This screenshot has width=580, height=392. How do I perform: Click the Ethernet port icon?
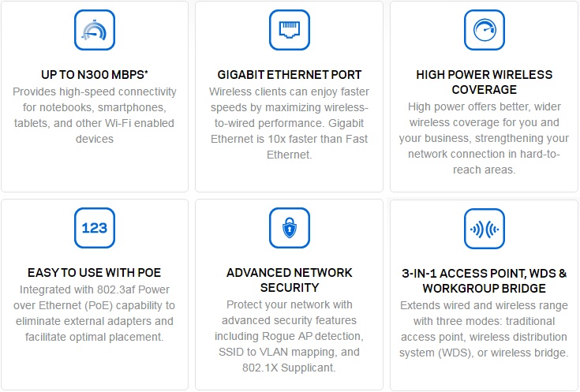[x=290, y=30]
